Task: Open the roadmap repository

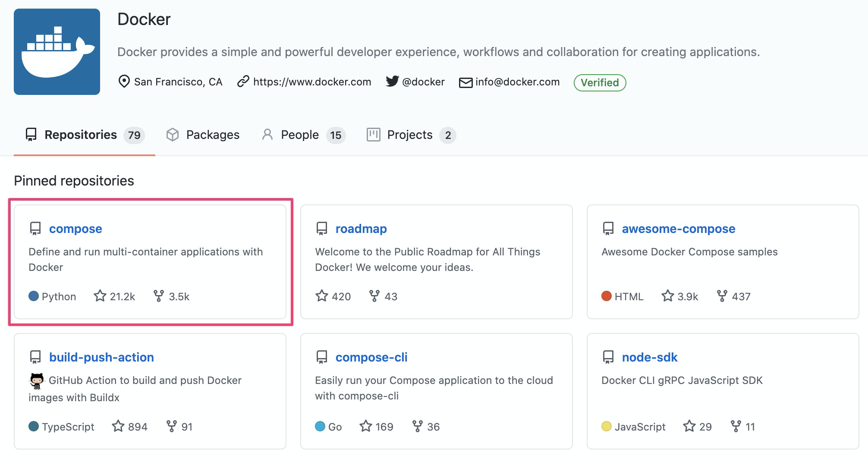Action: tap(361, 229)
